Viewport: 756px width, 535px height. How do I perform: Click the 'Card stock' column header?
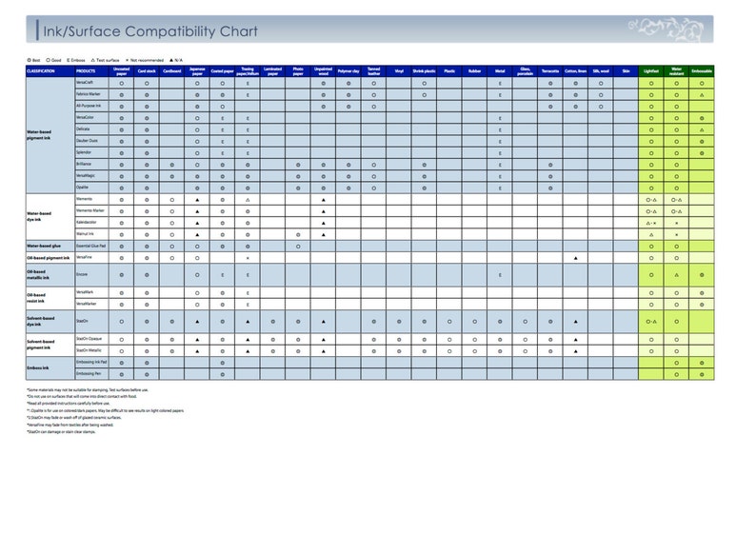(147, 71)
